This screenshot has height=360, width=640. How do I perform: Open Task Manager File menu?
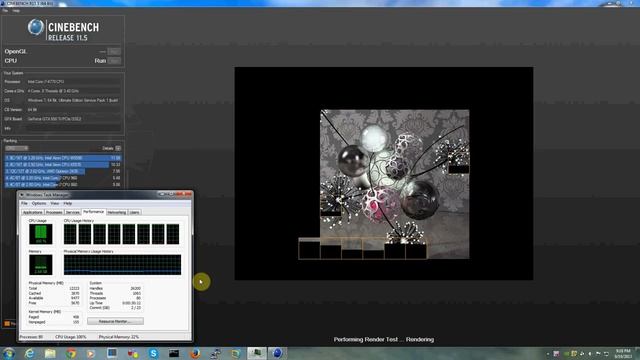tap(24, 203)
